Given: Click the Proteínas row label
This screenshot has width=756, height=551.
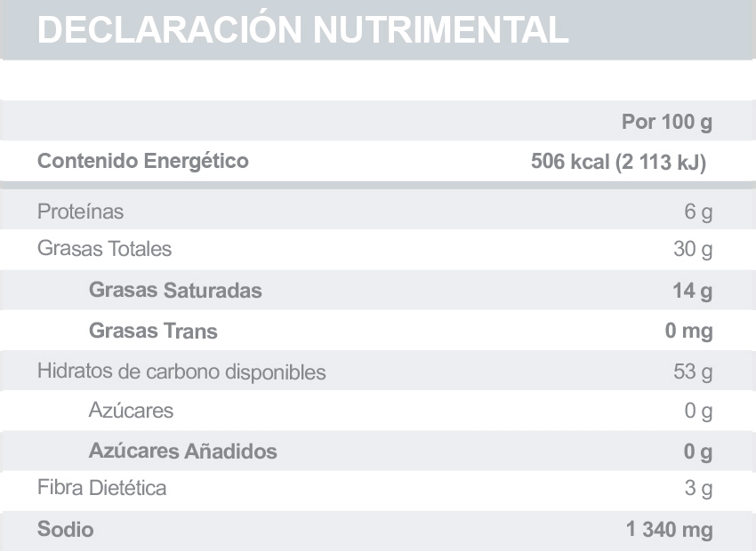Looking at the screenshot, I should click(80, 212).
